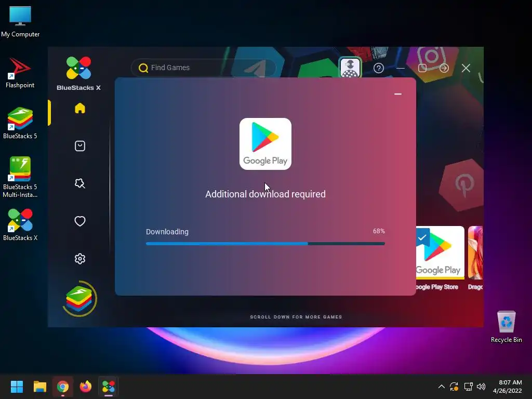Viewport: 532px width, 399px height.
Task: Click the BlueStacks App Player launcher icon
Action: pos(79,299)
